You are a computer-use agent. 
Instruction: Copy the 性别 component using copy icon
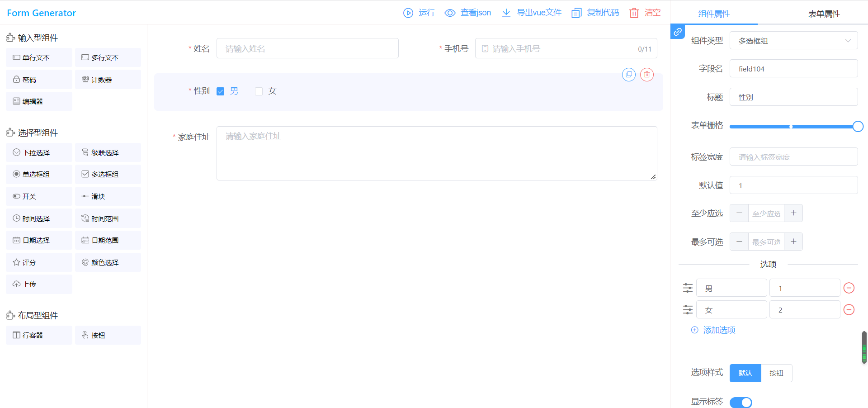point(629,75)
